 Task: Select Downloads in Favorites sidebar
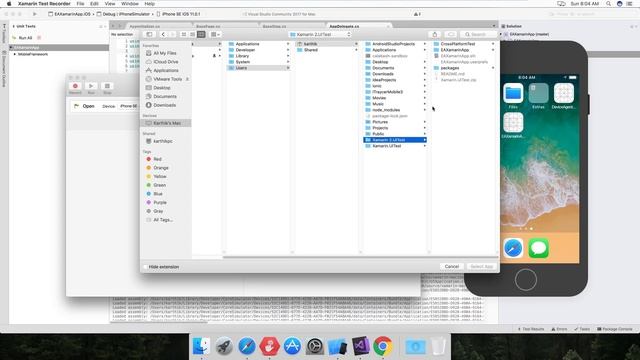[164, 105]
